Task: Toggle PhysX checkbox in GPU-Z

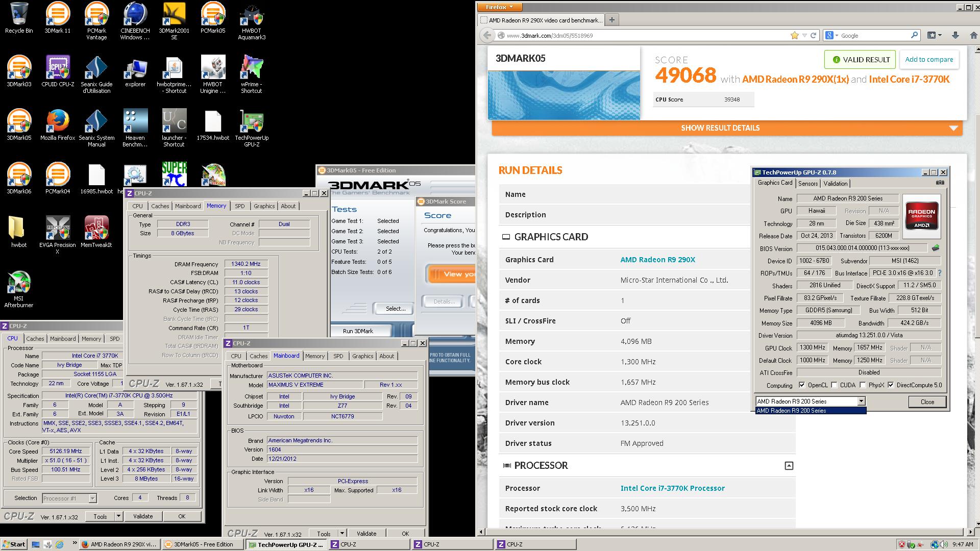Action: click(x=863, y=385)
